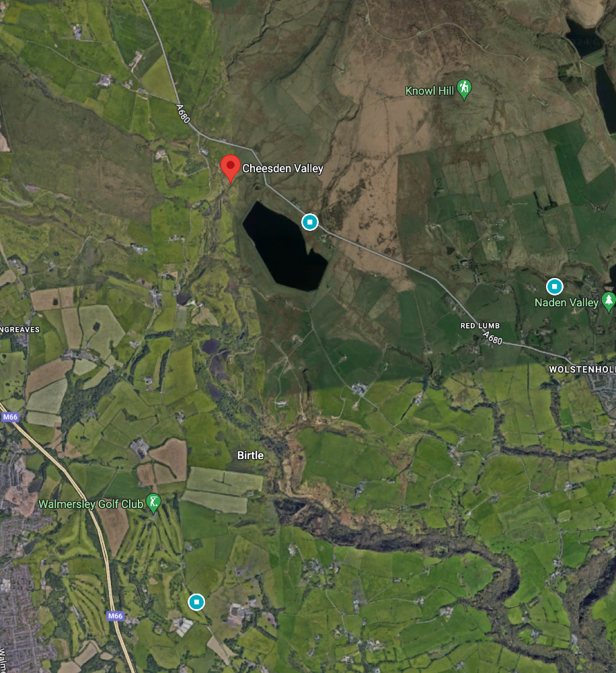Screen dimensions: 616x673
Task: Select the Knowl Hill hiking icon
Action: click(x=464, y=89)
